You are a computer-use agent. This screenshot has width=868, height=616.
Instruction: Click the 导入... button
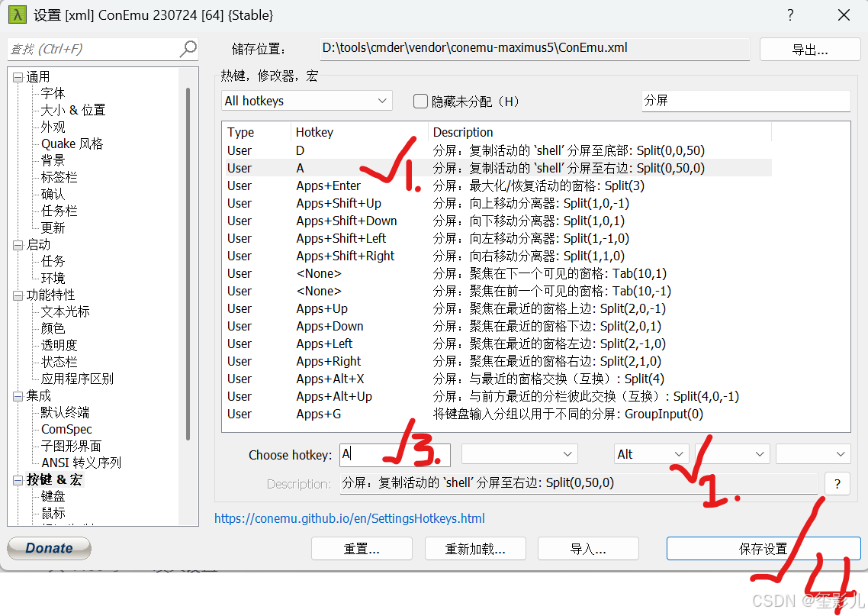tap(588, 548)
